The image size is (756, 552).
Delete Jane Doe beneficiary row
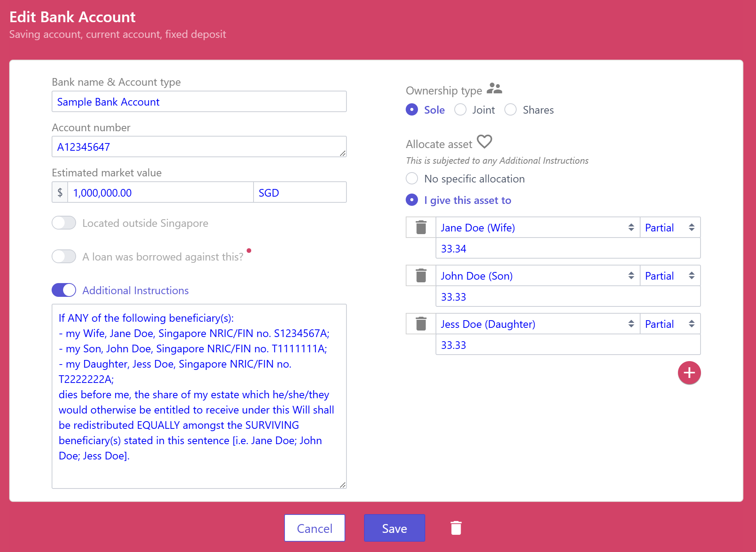point(421,227)
